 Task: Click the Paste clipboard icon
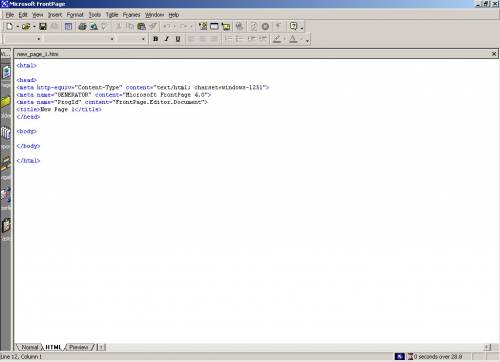click(x=142, y=26)
